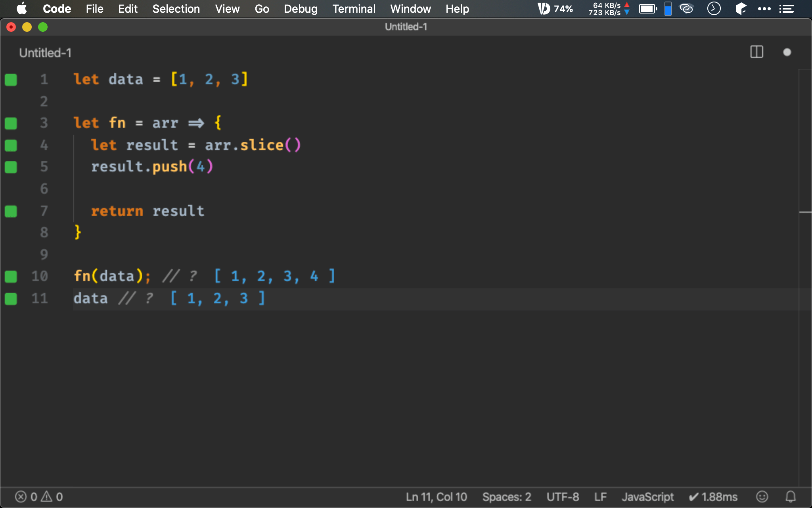
Task: Toggle line 10 breakpoint indicator
Action: pos(11,276)
